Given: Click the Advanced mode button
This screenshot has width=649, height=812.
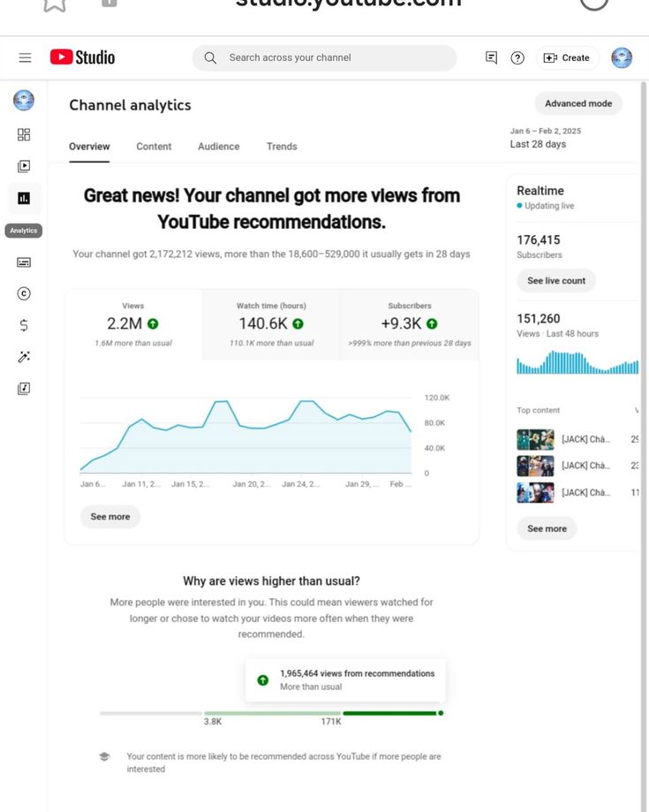Looking at the screenshot, I should (x=578, y=103).
